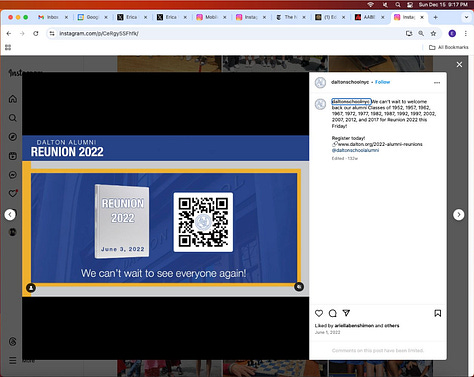Go to previous post arrow

point(10,215)
